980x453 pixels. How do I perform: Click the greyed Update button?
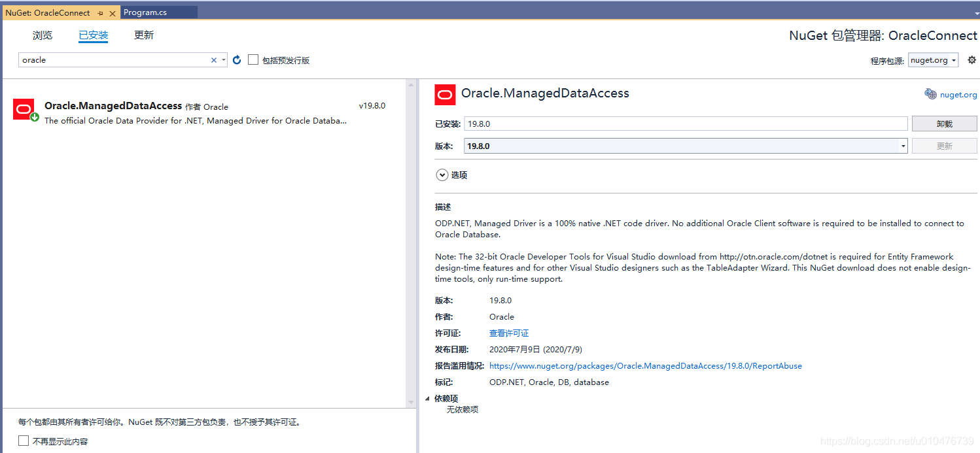point(944,146)
